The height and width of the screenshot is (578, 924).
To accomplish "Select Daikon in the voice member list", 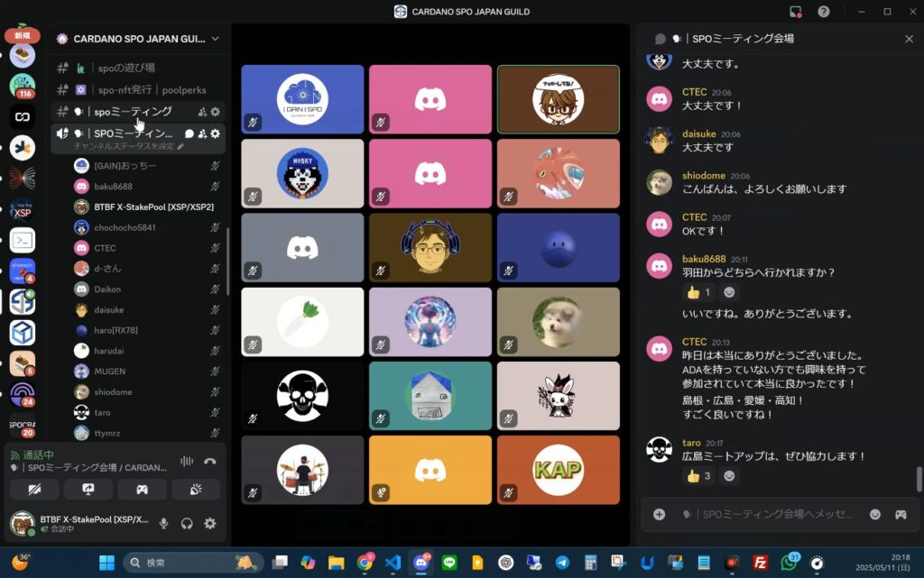I will (x=147, y=289).
